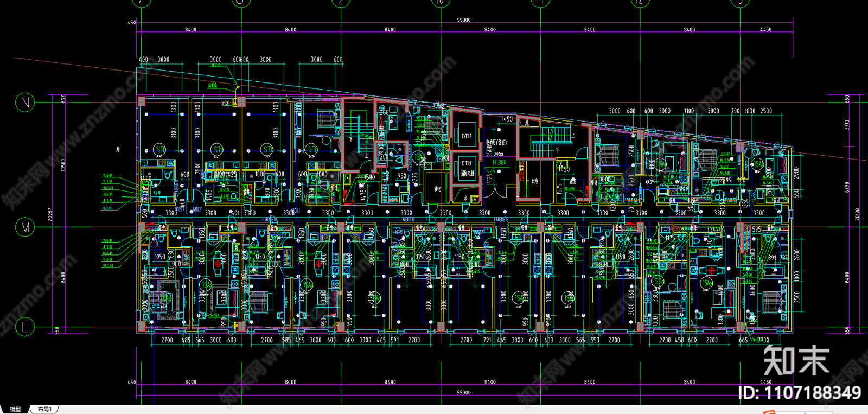Click the 1750 dimension near roofline
This screenshot has height=414, width=868.
[x=438, y=106]
